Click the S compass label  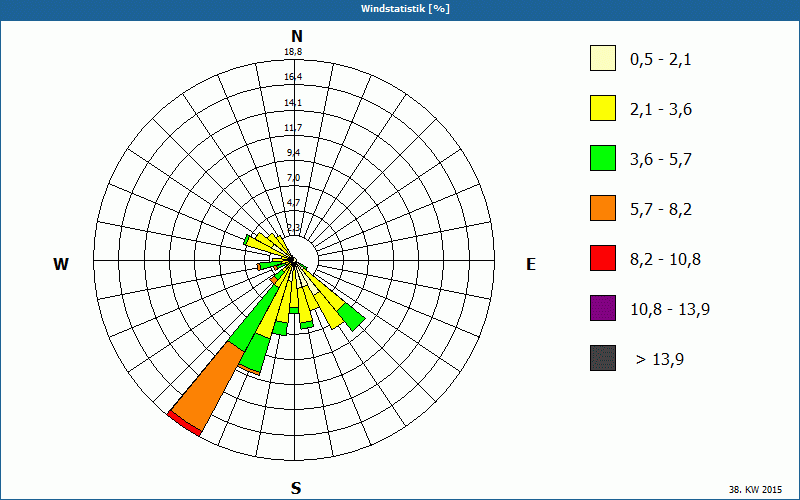pos(296,488)
